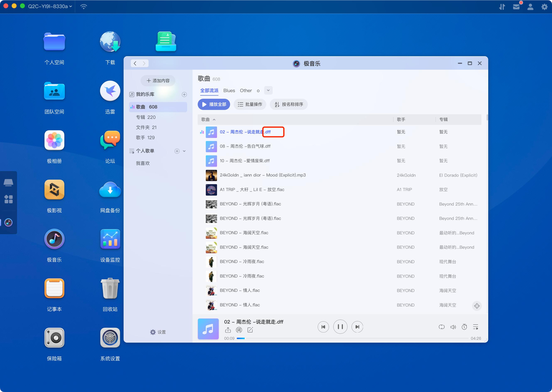Image resolution: width=552 pixels, height=392 pixels.
Task: Pause the currently playing track
Action: (340, 327)
